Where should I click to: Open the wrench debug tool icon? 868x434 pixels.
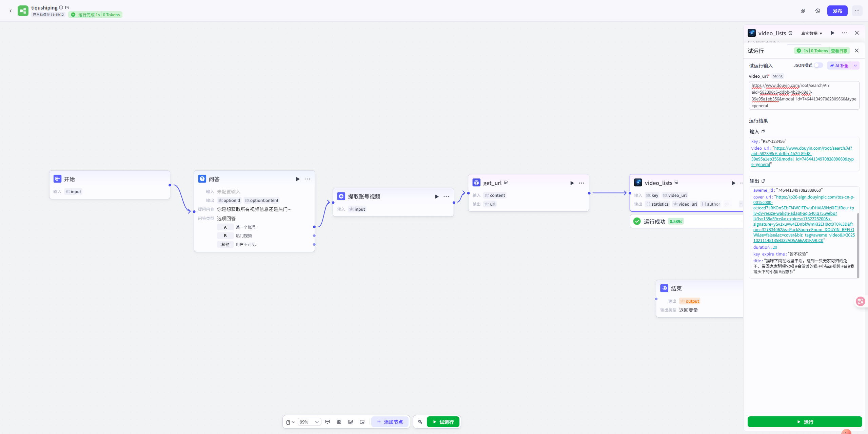pyautogui.click(x=420, y=422)
